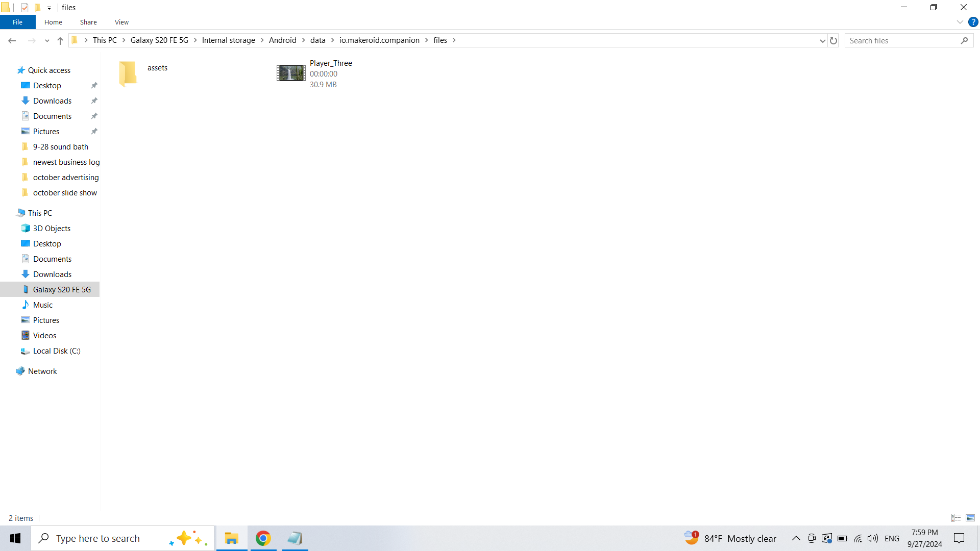Click Internal storage in the breadcrumb
980x551 pixels.
tap(228, 40)
